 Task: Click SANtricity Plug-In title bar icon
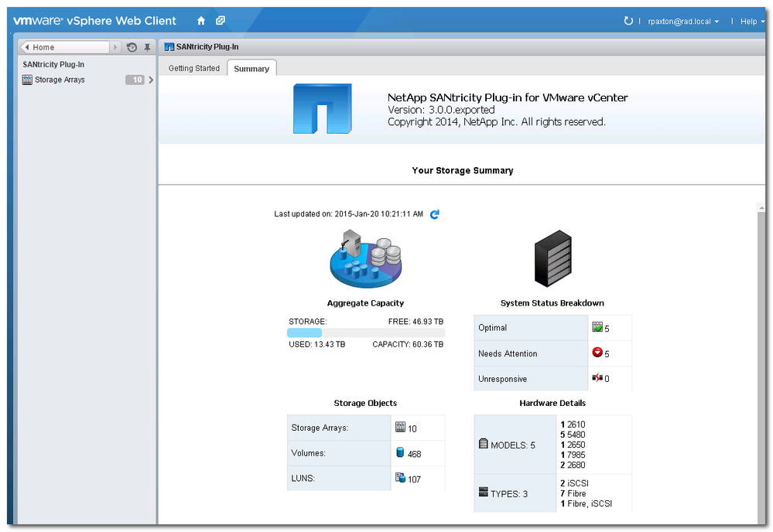[x=169, y=47]
